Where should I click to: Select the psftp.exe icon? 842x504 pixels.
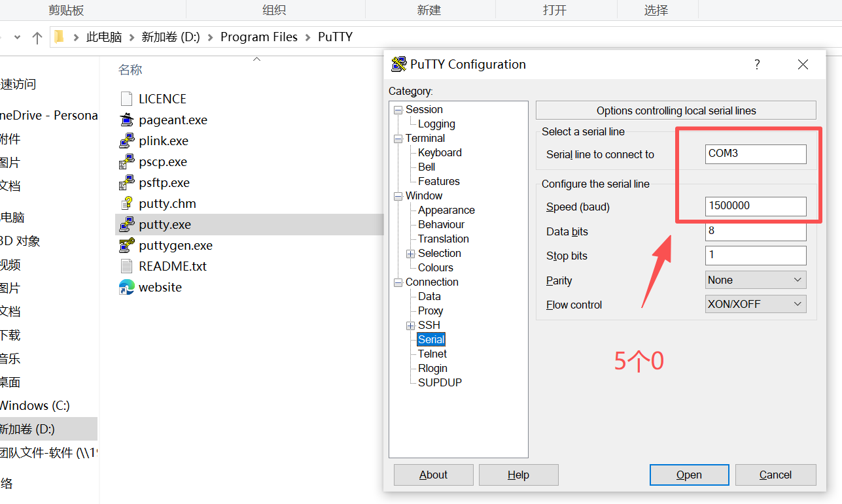click(126, 182)
